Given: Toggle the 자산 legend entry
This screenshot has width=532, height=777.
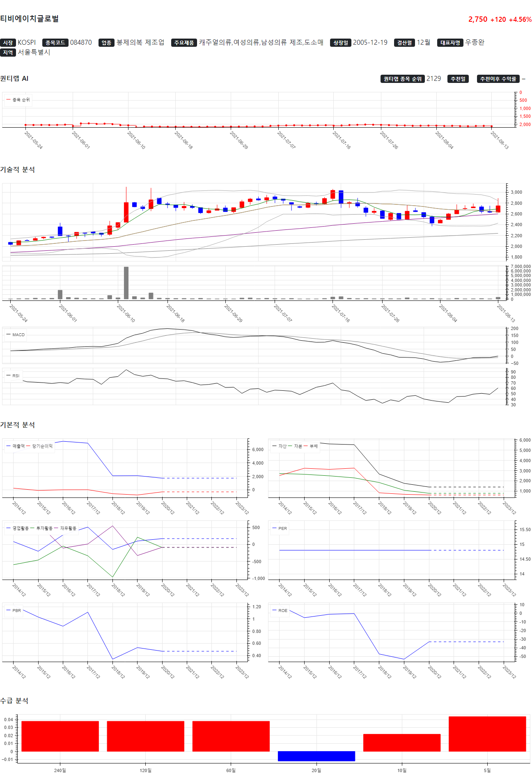Looking at the screenshot, I should coord(280,446).
